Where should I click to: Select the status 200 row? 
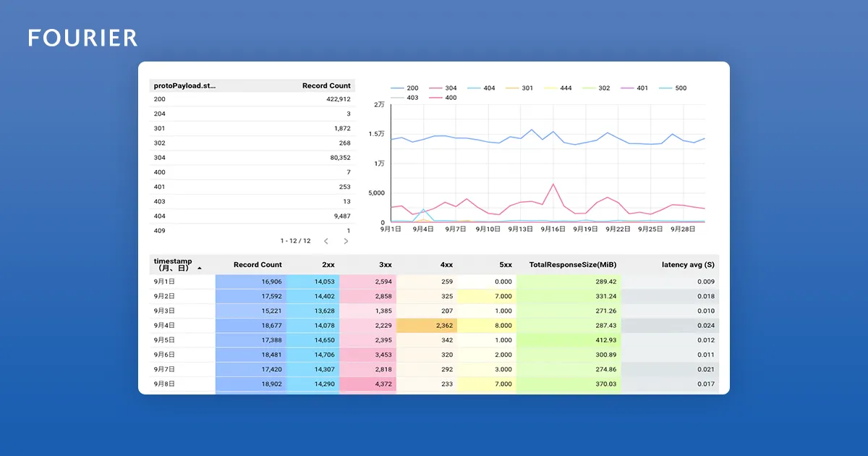pyautogui.click(x=252, y=99)
